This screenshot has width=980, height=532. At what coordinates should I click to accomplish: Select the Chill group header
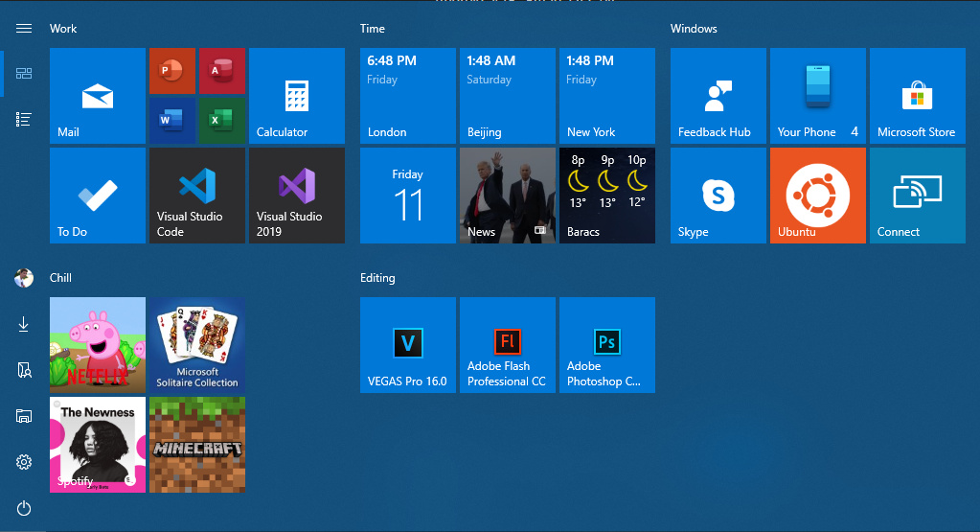(60, 278)
